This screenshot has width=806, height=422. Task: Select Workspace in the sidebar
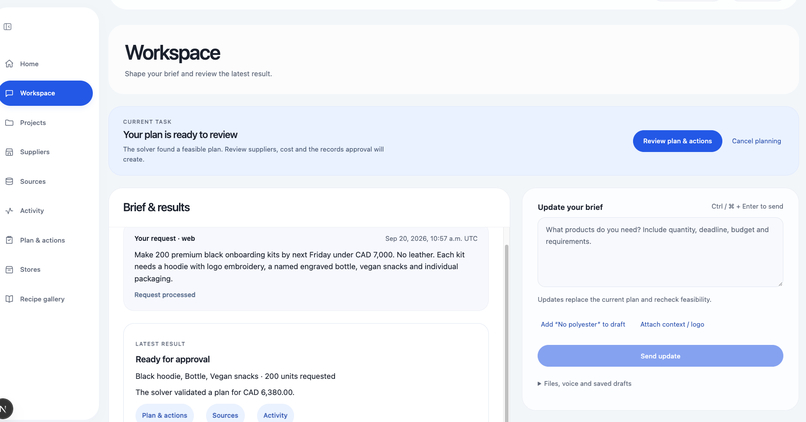pos(45,93)
